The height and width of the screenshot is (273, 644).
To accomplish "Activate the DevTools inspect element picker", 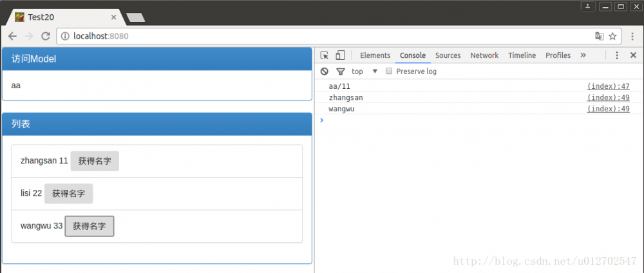I will point(325,55).
